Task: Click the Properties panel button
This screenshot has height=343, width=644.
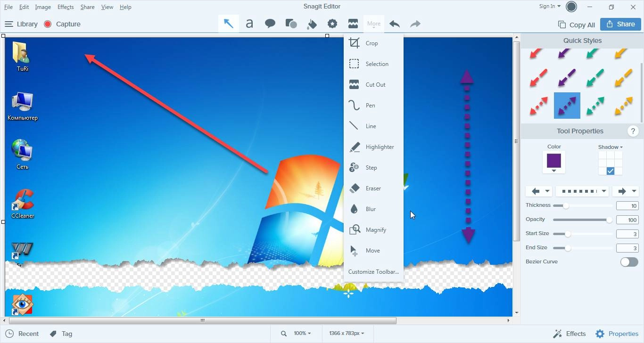Action: [617, 334]
